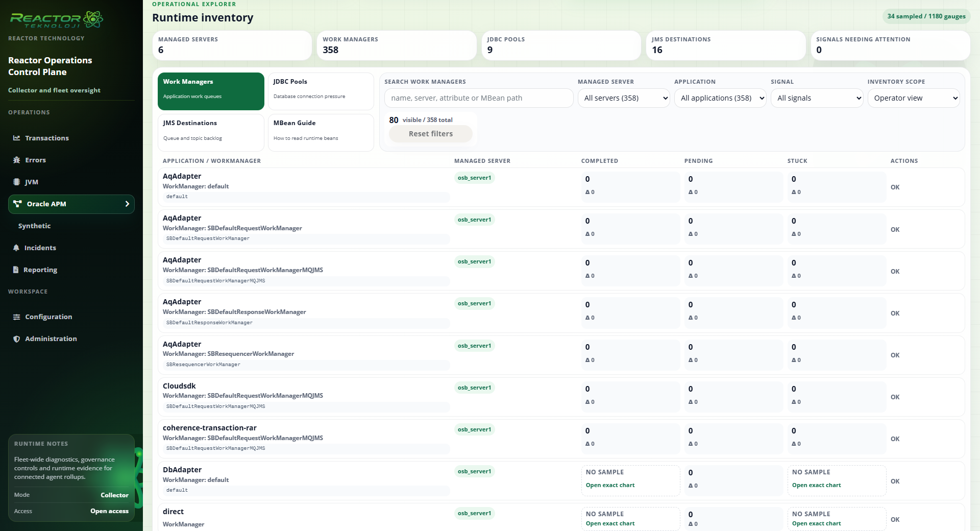Click the Open access value
The height and width of the screenshot is (531, 980).
point(109,511)
